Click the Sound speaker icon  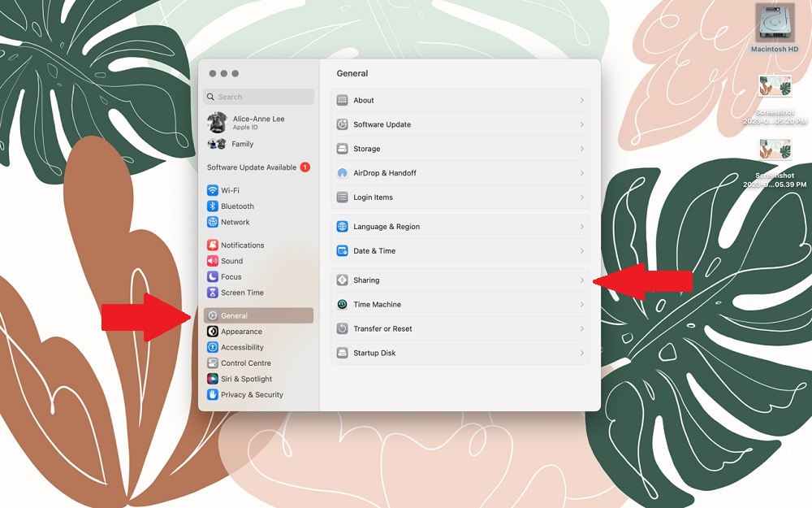(x=212, y=261)
